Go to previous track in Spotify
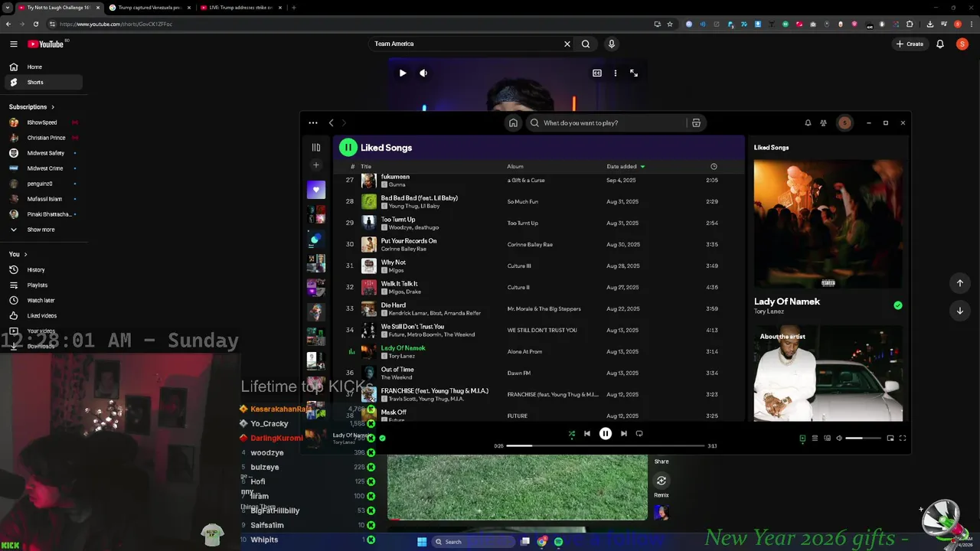 (x=587, y=433)
